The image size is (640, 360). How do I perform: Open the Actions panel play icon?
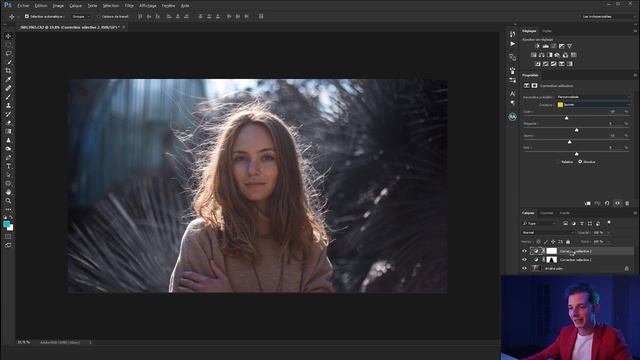[513, 44]
